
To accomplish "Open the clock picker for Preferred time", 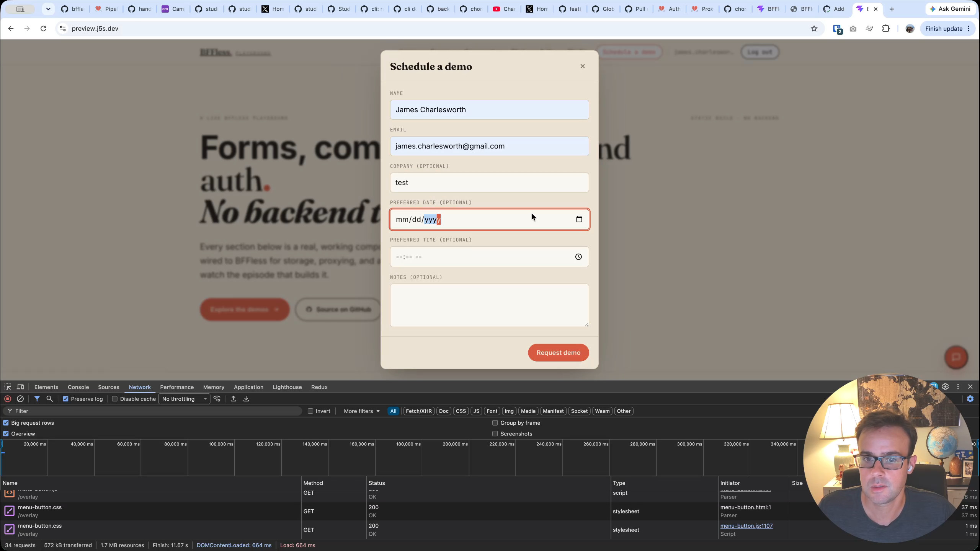I will coord(578,257).
